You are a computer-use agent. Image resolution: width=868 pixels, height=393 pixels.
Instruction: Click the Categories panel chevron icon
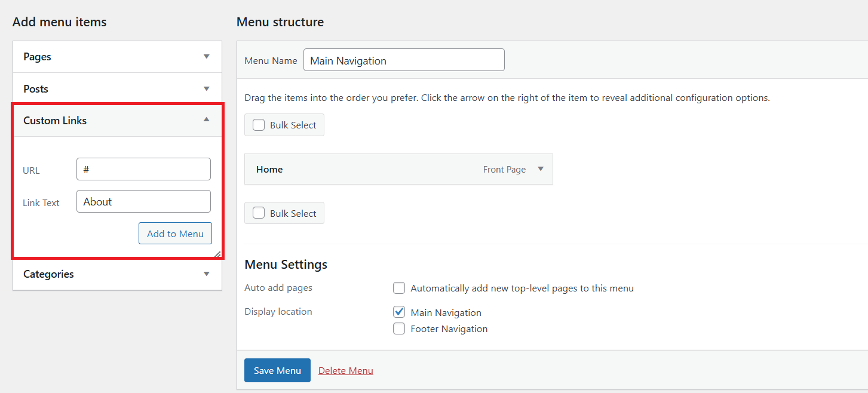[206, 274]
